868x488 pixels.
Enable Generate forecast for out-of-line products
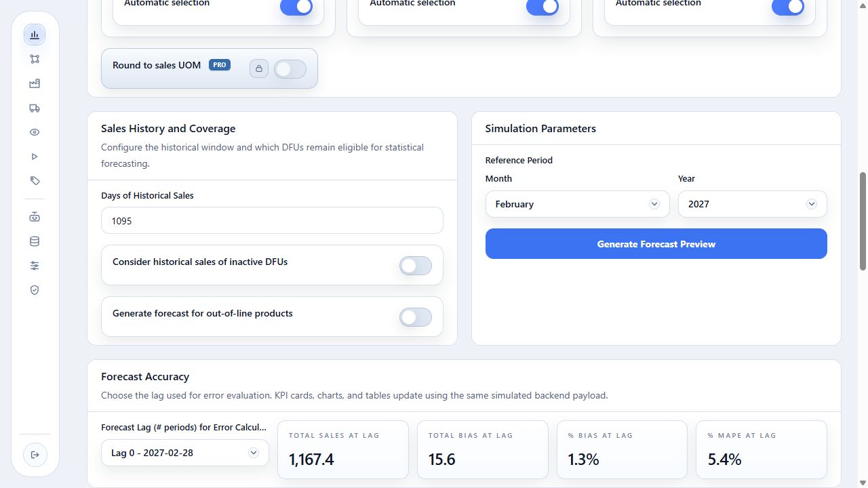click(x=416, y=317)
